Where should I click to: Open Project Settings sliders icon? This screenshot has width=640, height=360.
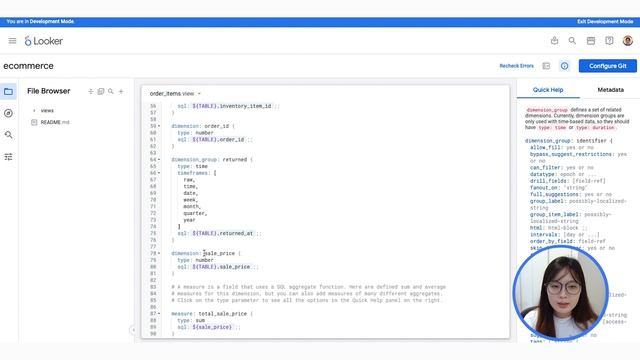8,157
